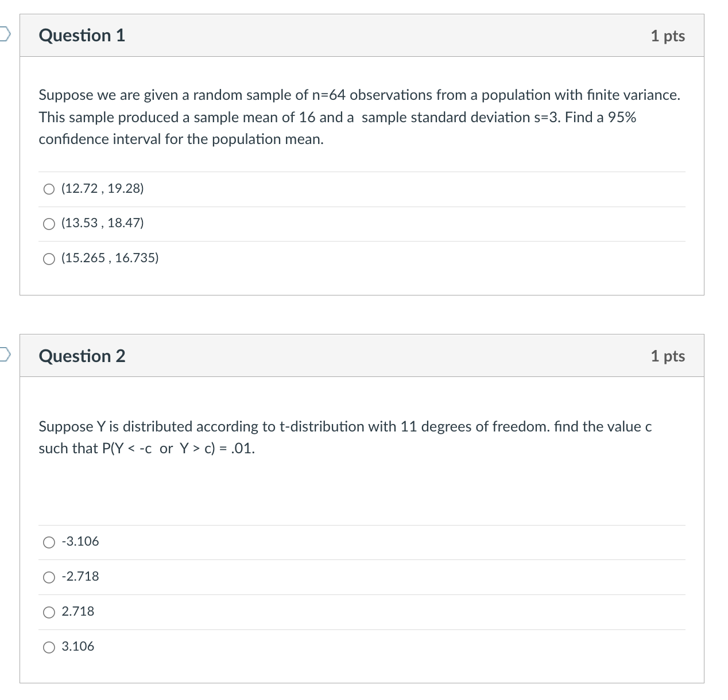
Task: Choose the 3.106 answer option
Action: point(49,647)
